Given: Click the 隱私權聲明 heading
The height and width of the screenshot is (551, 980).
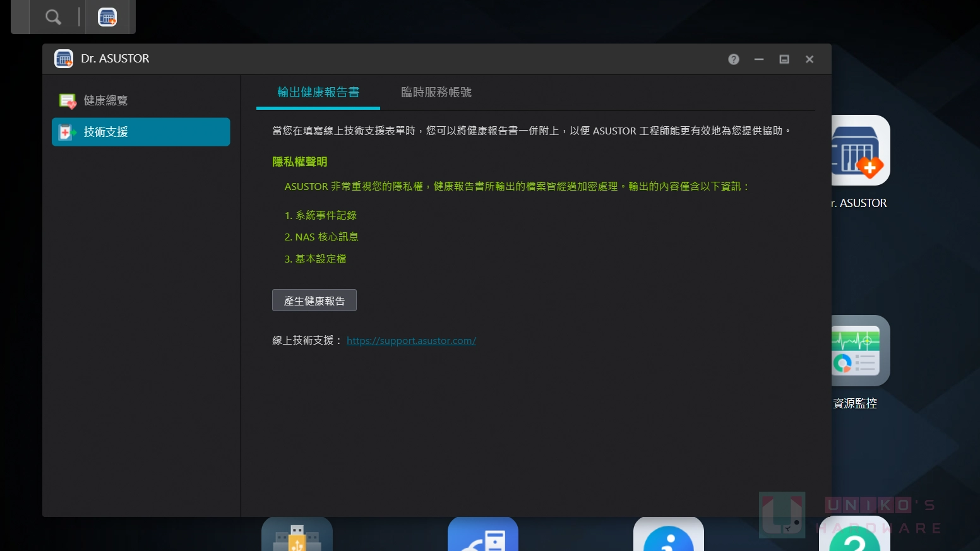Looking at the screenshot, I should (x=300, y=162).
